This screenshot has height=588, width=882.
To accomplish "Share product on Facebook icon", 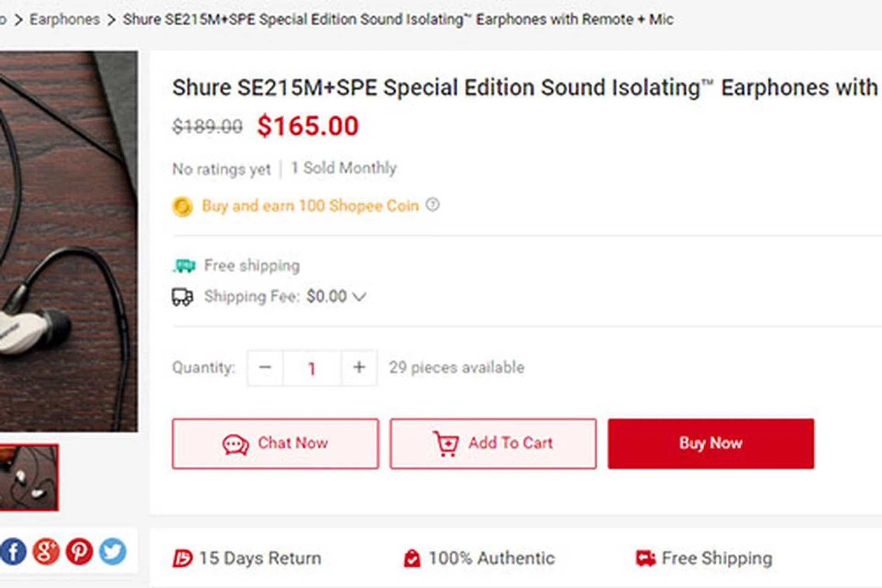I will (13, 551).
